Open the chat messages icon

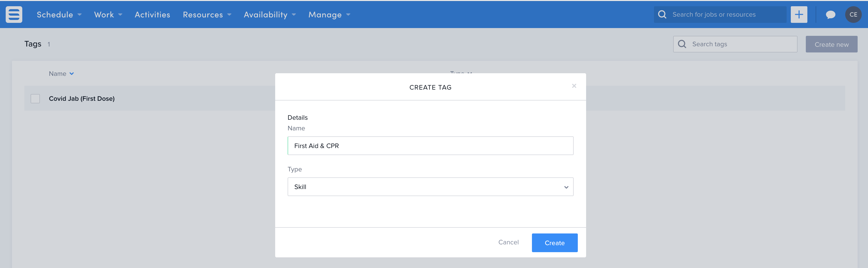tap(830, 15)
